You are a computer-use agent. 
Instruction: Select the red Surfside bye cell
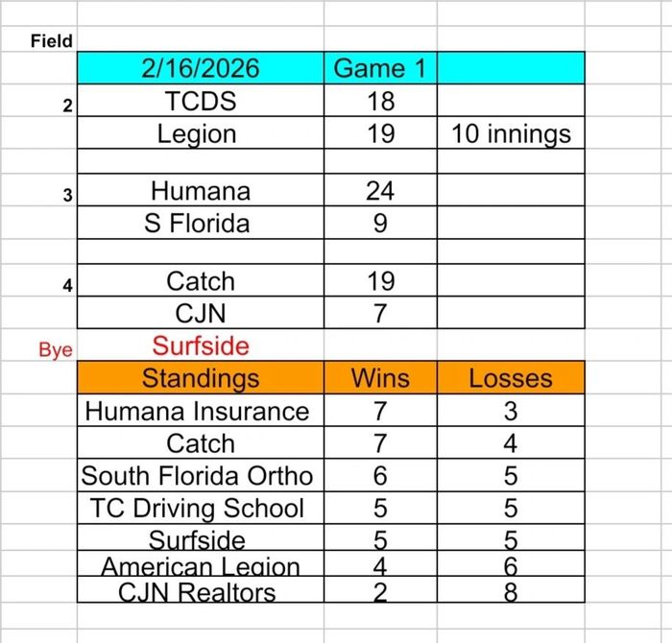point(200,345)
